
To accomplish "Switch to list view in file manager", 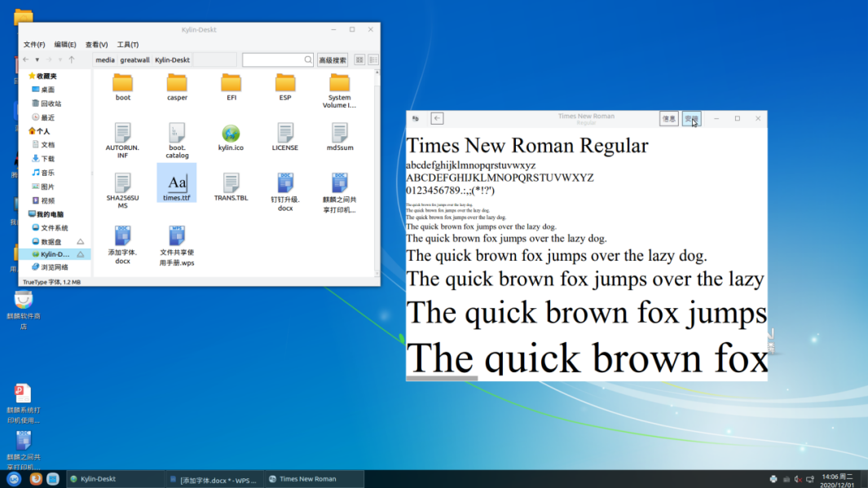I will click(373, 60).
